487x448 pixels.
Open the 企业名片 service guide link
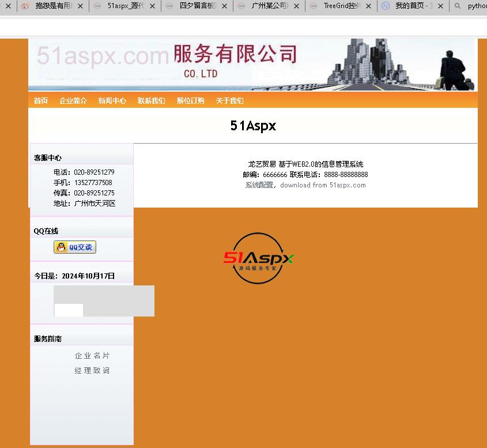92,355
